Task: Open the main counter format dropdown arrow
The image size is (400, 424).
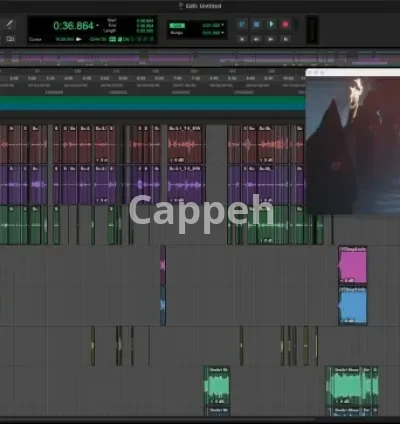Action: click(98, 25)
